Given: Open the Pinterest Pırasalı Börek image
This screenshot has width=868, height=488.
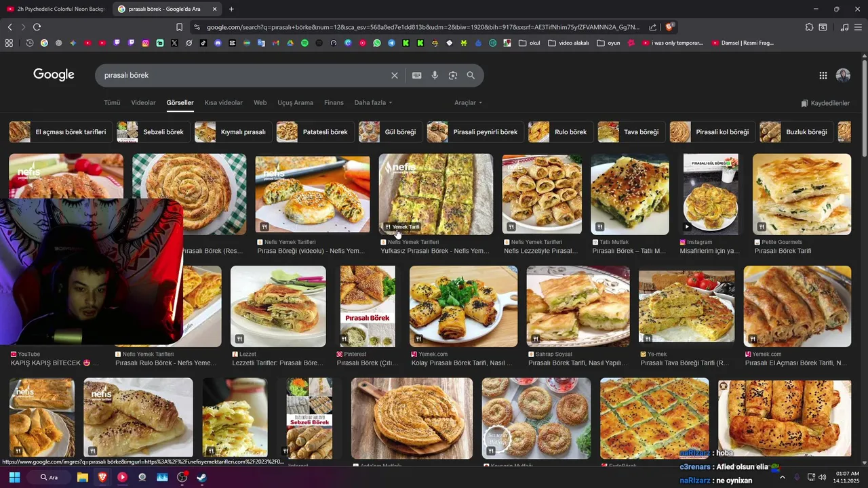Looking at the screenshot, I should point(368,306).
